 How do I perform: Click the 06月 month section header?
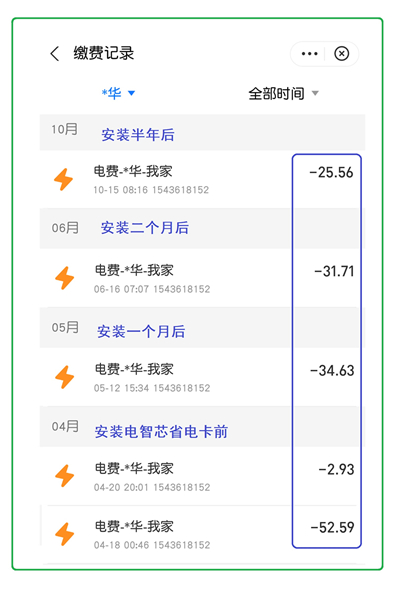pyautogui.click(x=202, y=228)
